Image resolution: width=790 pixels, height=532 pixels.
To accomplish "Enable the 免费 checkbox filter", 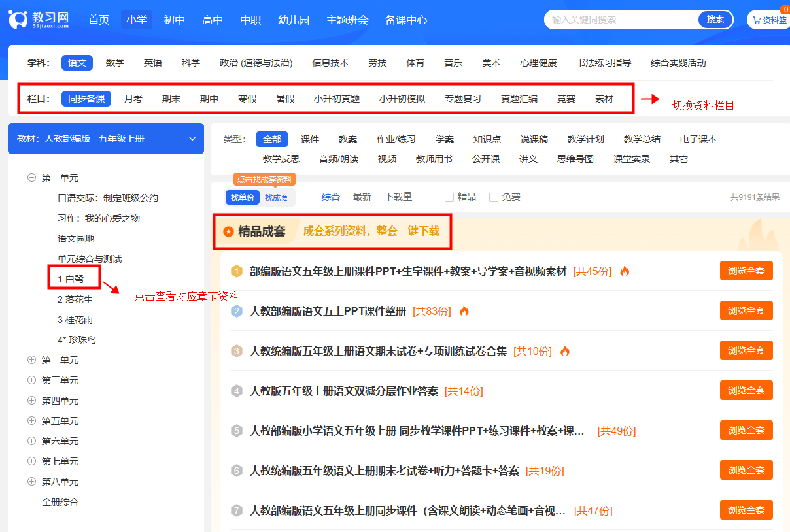I will coord(494,197).
